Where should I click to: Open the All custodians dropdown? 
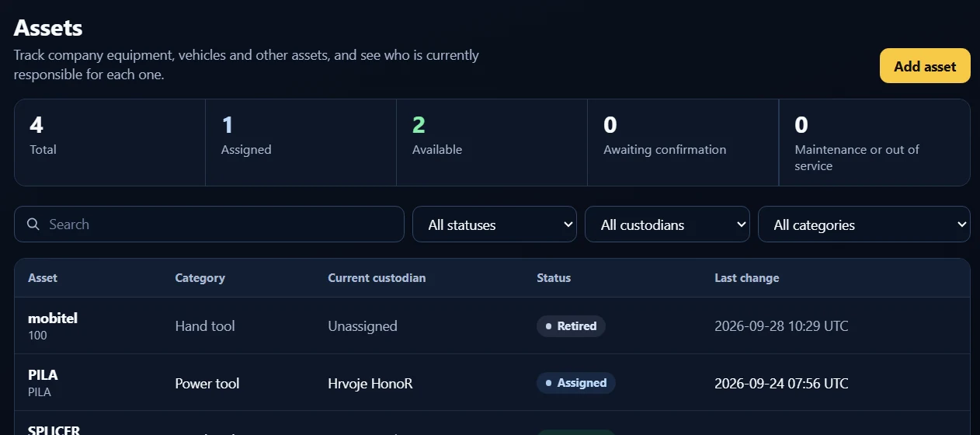coord(667,224)
